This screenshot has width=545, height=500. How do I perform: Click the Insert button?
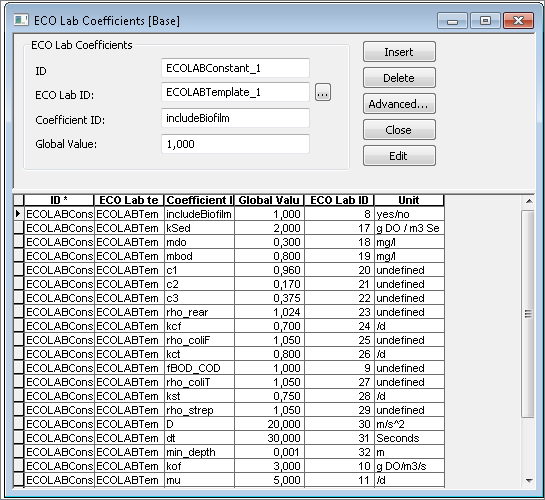click(399, 52)
